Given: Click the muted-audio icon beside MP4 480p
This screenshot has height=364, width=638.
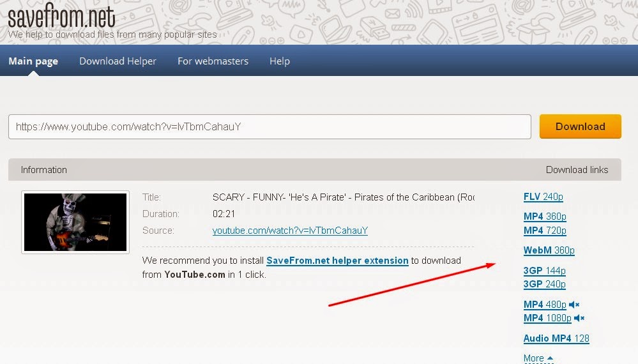Looking at the screenshot, I should [x=574, y=305].
